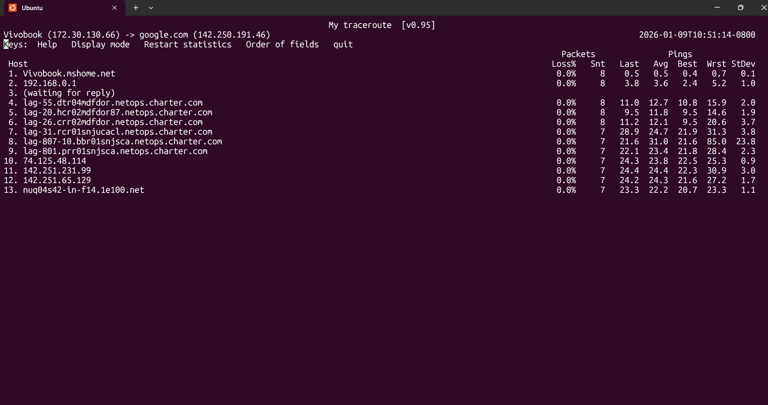Click the StDev column header

coord(743,64)
